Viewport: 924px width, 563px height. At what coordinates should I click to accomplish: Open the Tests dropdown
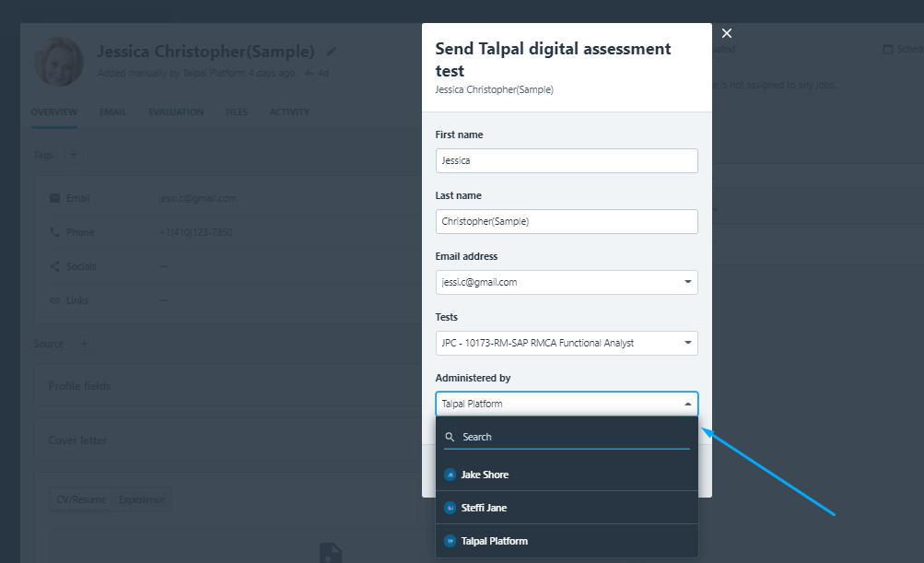pos(567,343)
